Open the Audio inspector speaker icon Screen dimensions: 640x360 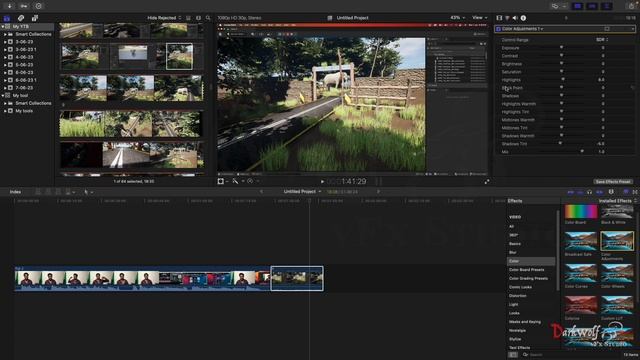515,18
